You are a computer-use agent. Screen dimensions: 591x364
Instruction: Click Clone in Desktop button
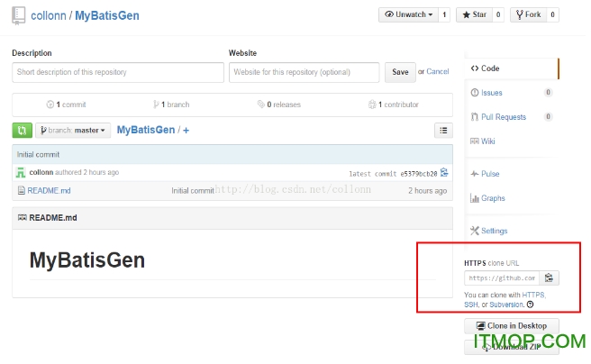512,326
